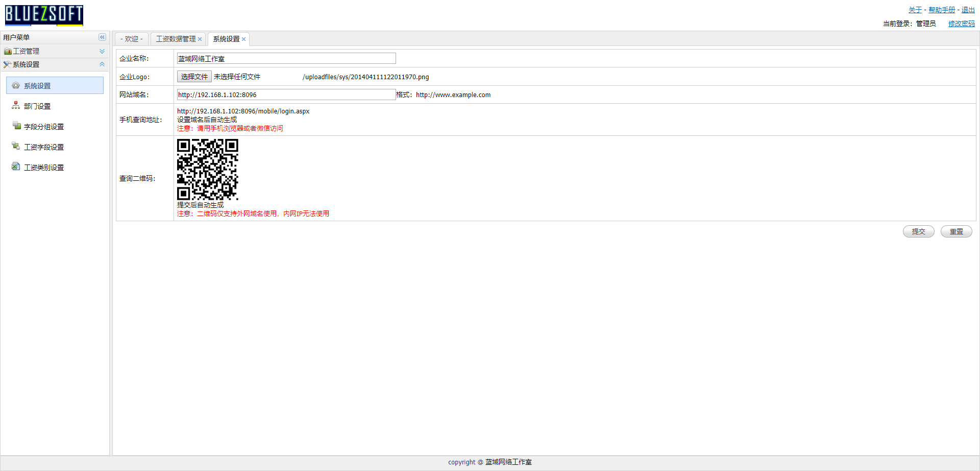Collapse the 系统设置 menu section
Viewport: 980px width, 471px height.
(102, 64)
